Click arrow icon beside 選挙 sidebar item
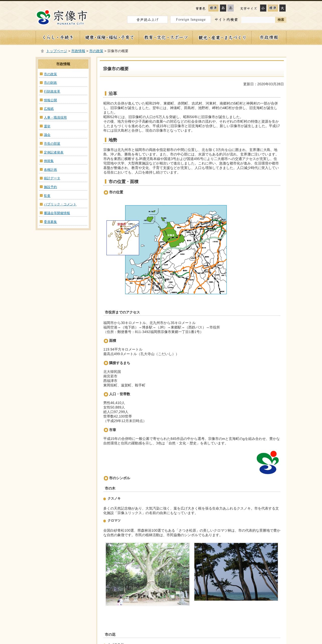 pyautogui.click(x=41, y=126)
